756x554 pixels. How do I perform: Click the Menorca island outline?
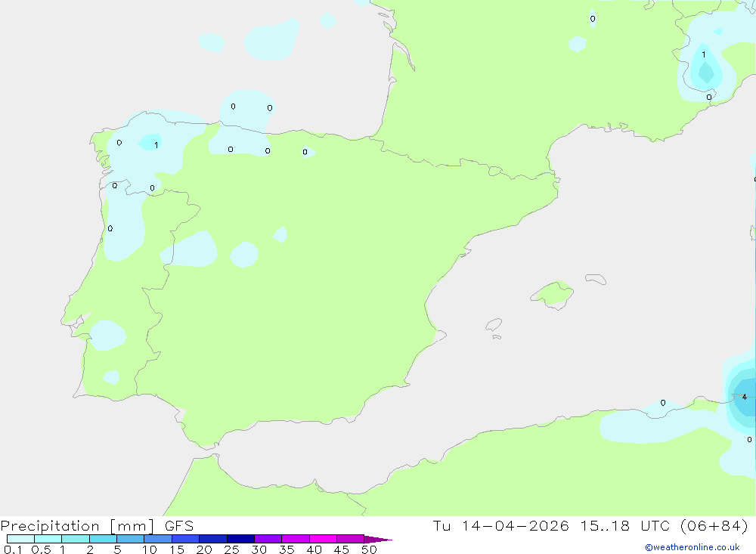(595, 279)
